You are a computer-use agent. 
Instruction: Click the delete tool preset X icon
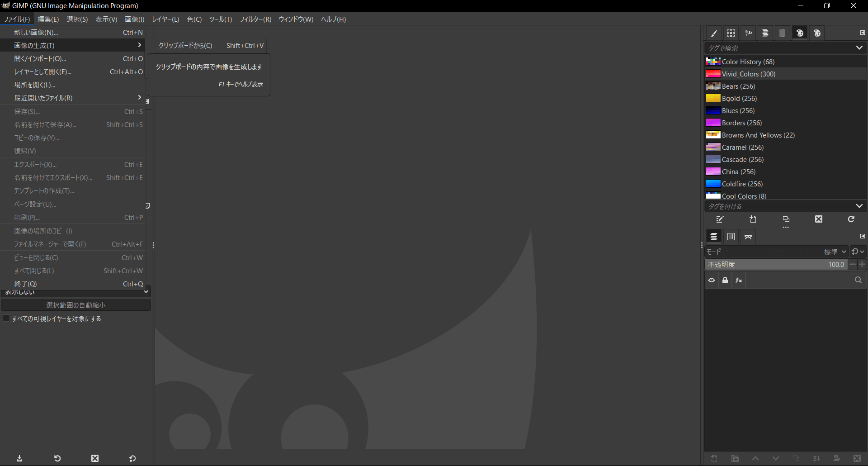[x=95, y=458]
